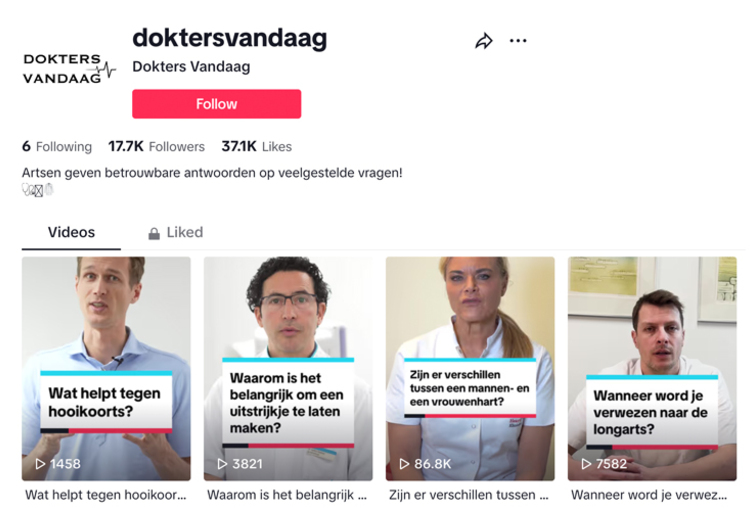
Task: Click the share arrow icon
Action: click(x=484, y=41)
